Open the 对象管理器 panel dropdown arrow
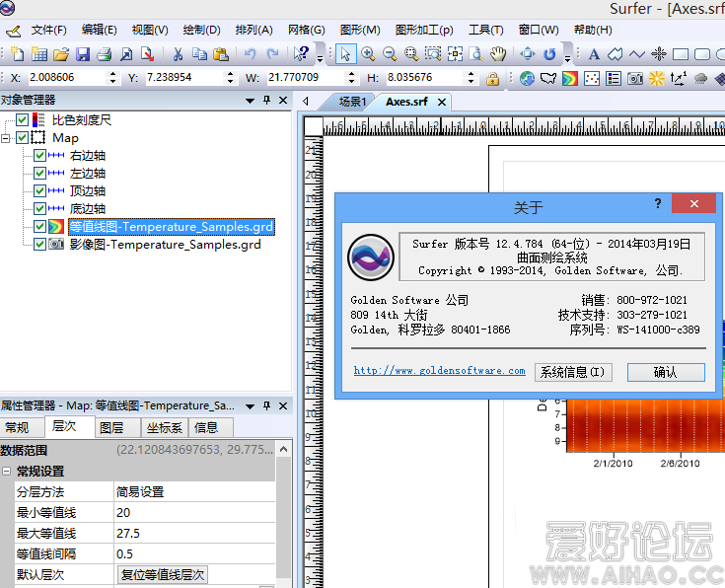 point(251,101)
